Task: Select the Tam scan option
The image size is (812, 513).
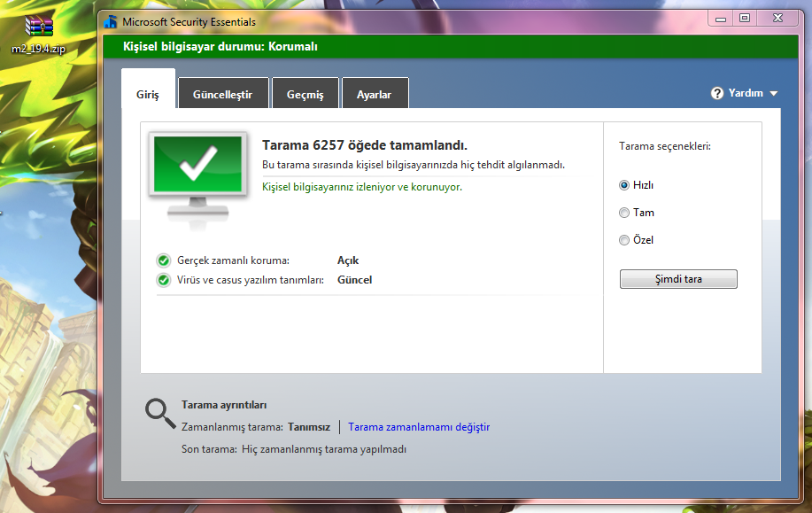Action: click(x=624, y=213)
